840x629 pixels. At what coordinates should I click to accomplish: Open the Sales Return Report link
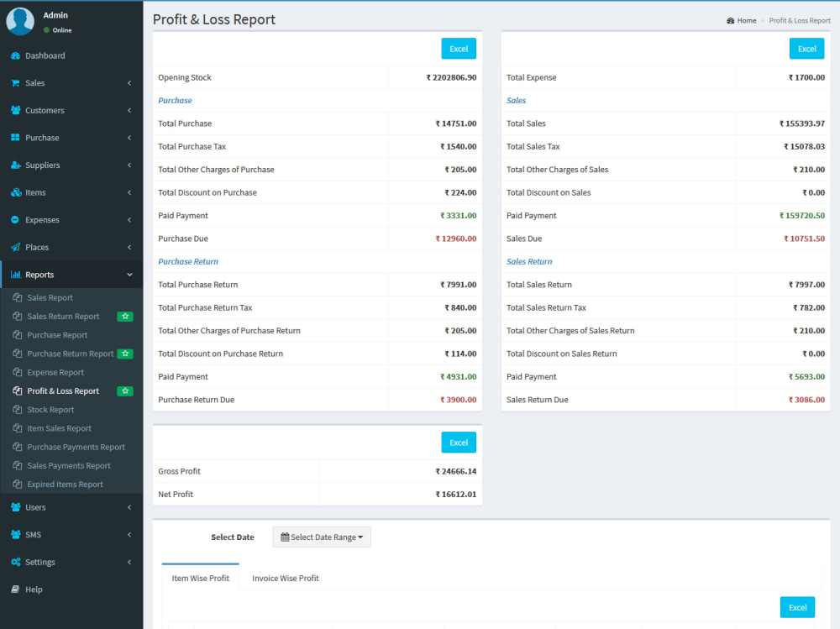[x=63, y=317]
